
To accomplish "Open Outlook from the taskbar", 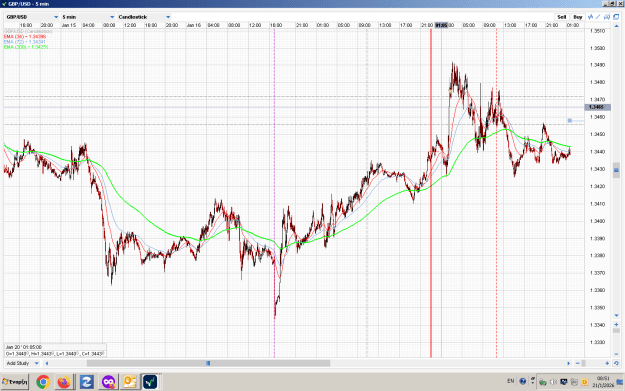I will click(x=130, y=382).
